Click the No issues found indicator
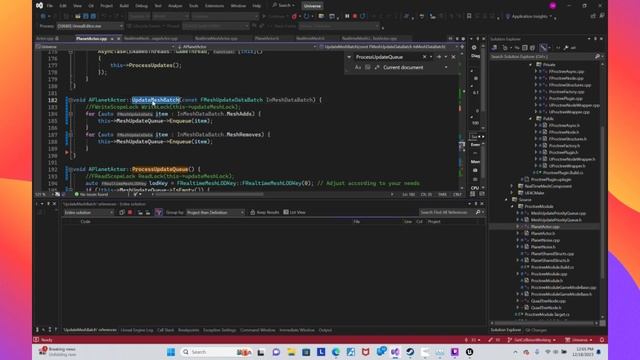640x360 pixels. (x=91, y=194)
